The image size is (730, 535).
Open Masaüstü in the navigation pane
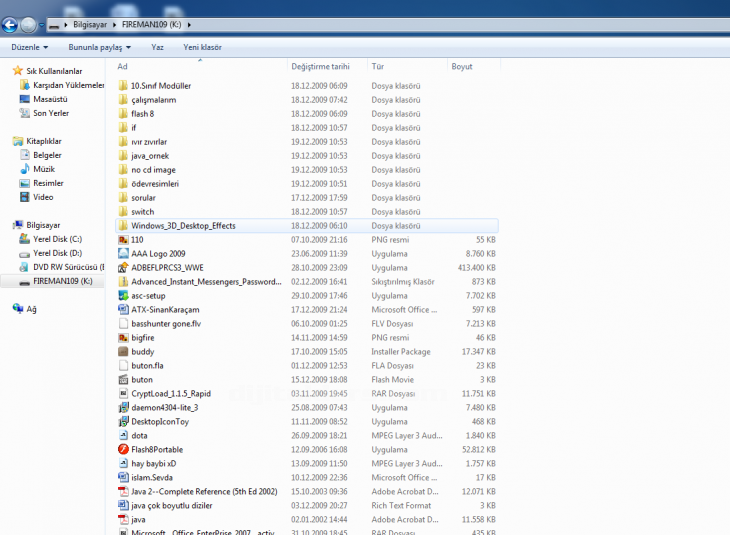pos(50,99)
